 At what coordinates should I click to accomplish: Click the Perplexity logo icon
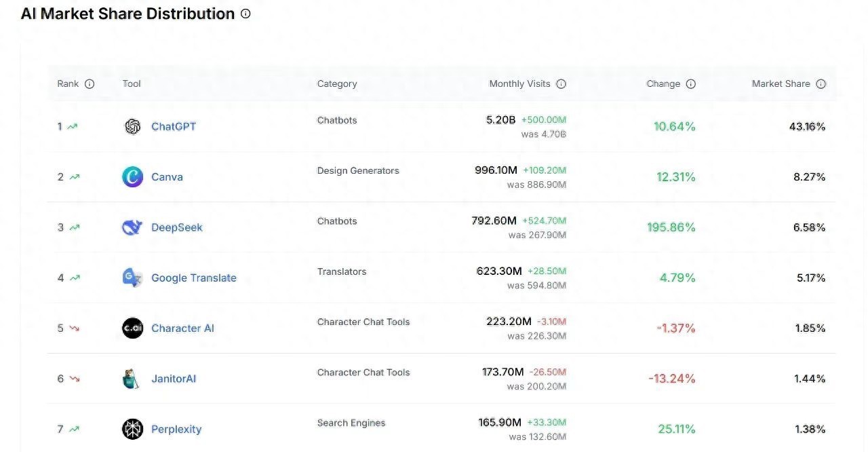(x=133, y=429)
